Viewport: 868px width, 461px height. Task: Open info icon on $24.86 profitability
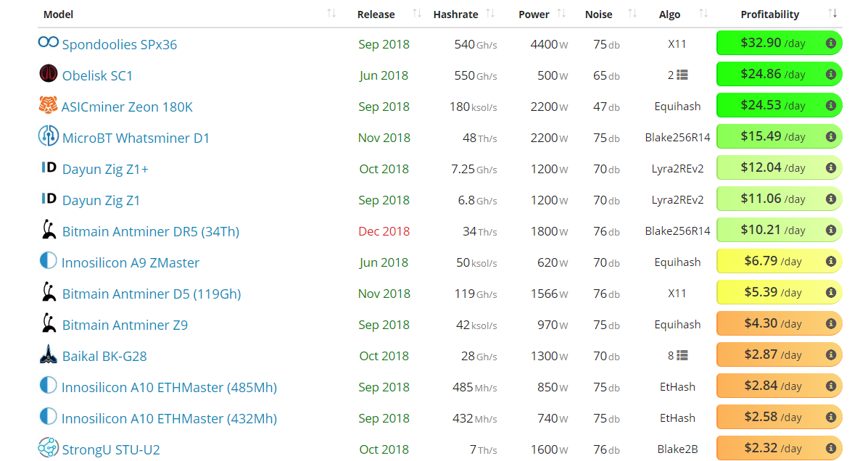click(830, 74)
